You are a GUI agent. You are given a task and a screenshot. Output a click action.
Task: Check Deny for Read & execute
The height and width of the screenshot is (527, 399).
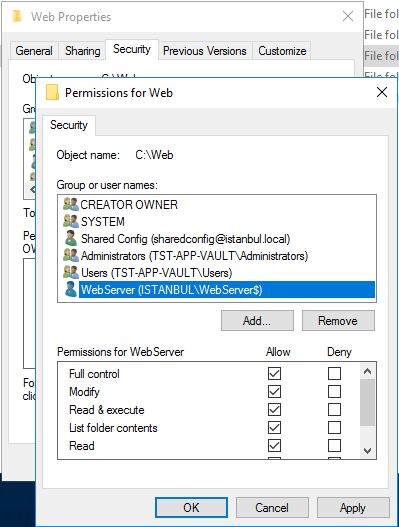pos(334,409)
